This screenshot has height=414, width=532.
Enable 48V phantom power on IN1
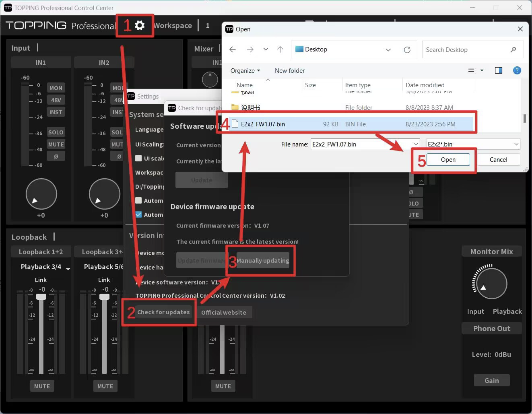pyautogui.click(x=56, y=100)
